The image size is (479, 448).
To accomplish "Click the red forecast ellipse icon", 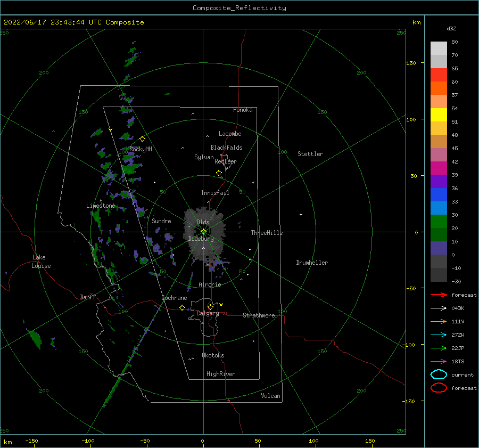I will 439,388.
